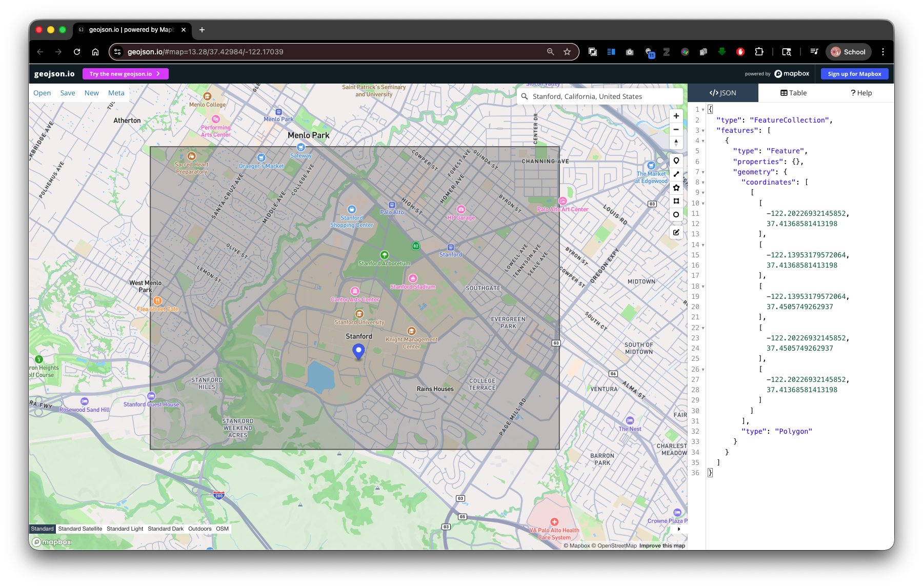Switch basemap to Standard Dark
Screen dimensions: 923x588
[166, 529]
